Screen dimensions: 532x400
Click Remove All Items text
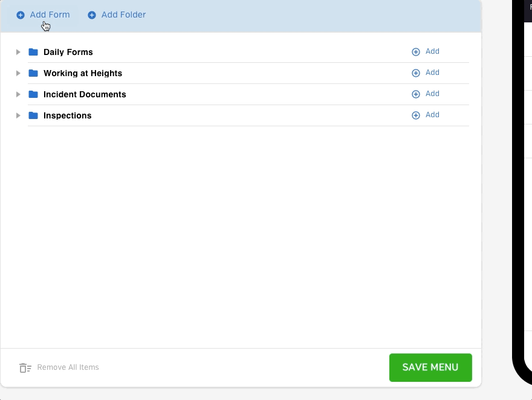(68, 367)
